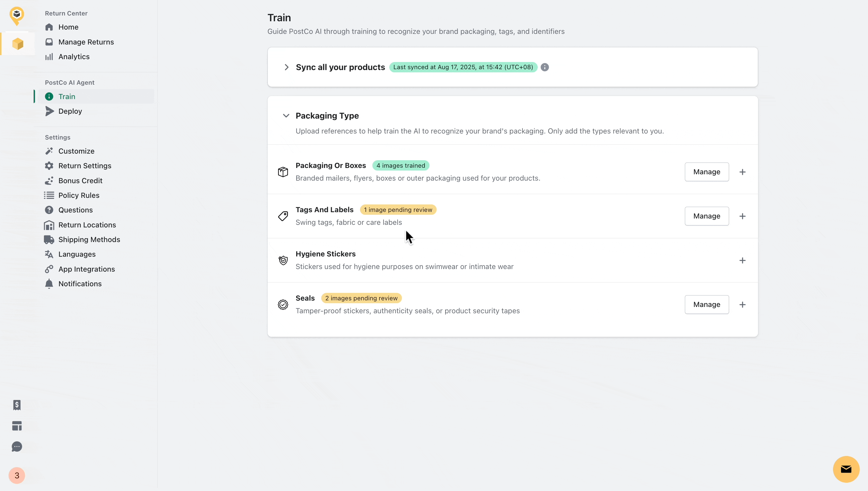This screenshot has width=868, height=491.
Task: Click the Return Settings gear icon
Action: [49, 166]
